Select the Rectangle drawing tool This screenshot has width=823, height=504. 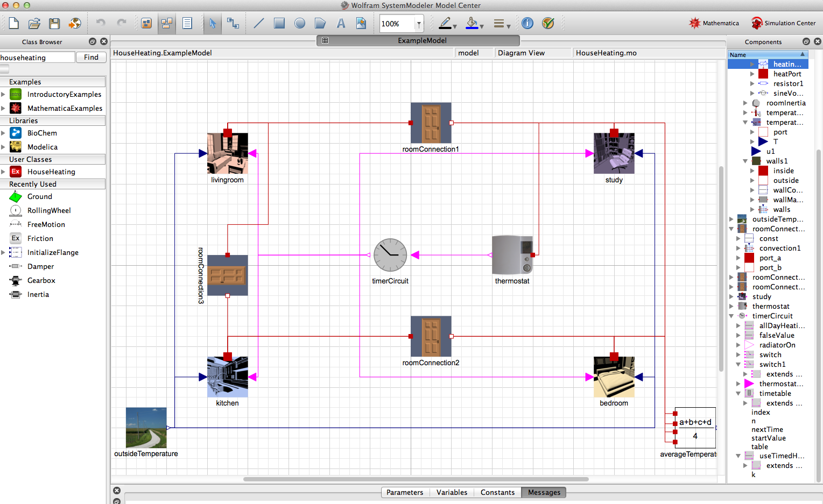pyautogui.click(x=279, y=23)
